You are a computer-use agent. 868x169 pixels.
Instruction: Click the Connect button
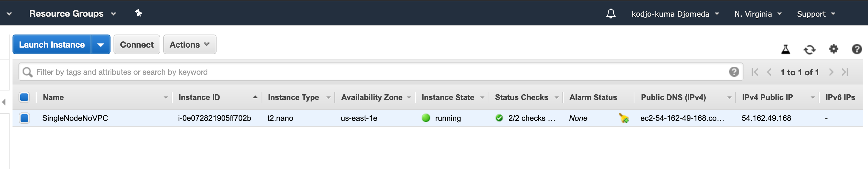click(137, 44)
